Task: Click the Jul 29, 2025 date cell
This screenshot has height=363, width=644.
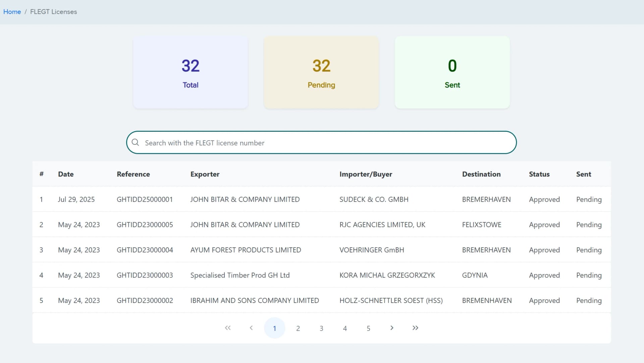Action: 76,199
